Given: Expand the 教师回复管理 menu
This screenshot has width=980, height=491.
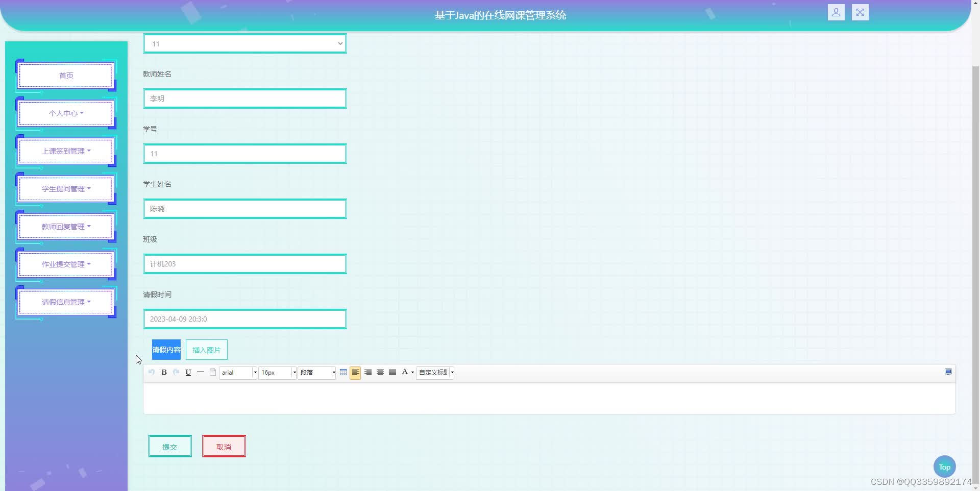Looking at the screenshot, I should point(66,227).
